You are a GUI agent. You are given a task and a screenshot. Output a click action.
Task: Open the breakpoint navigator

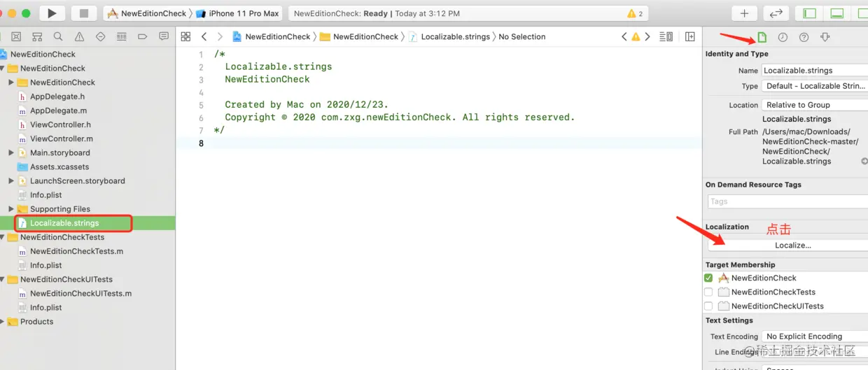[x=143, y=36]
